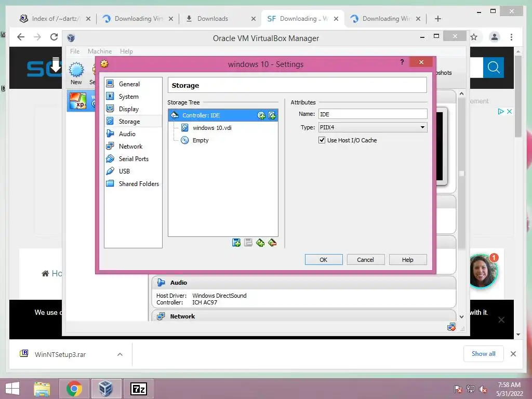Open Network settings category
This screenshot has width=532, height=399.
coord(133,146)
